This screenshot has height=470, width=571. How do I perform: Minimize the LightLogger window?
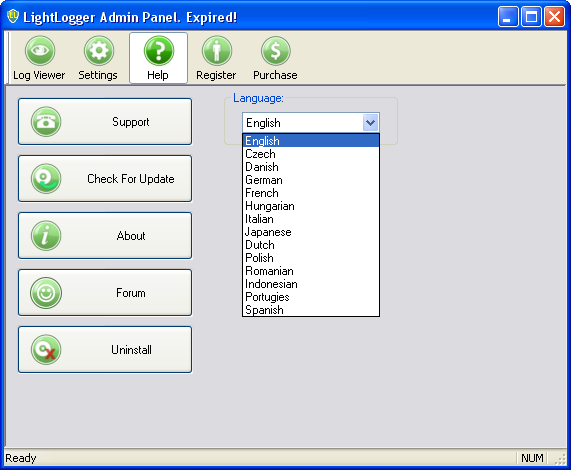point(508,16)
